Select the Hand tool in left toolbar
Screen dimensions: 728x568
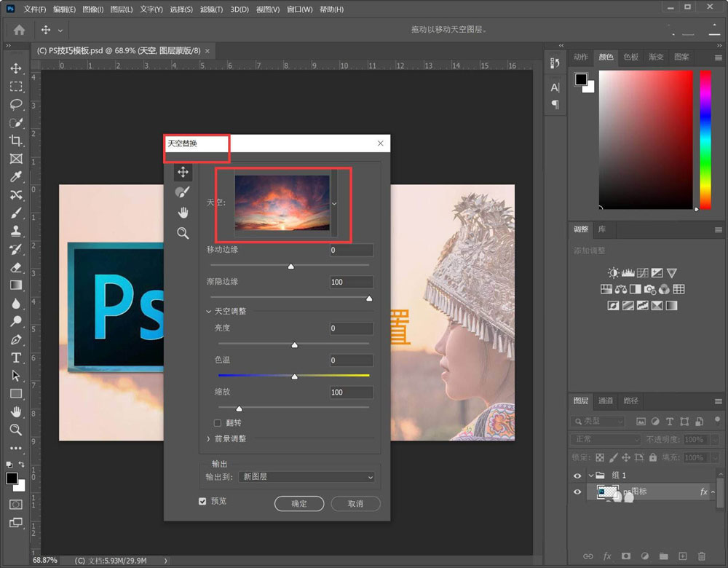(16, 411)
